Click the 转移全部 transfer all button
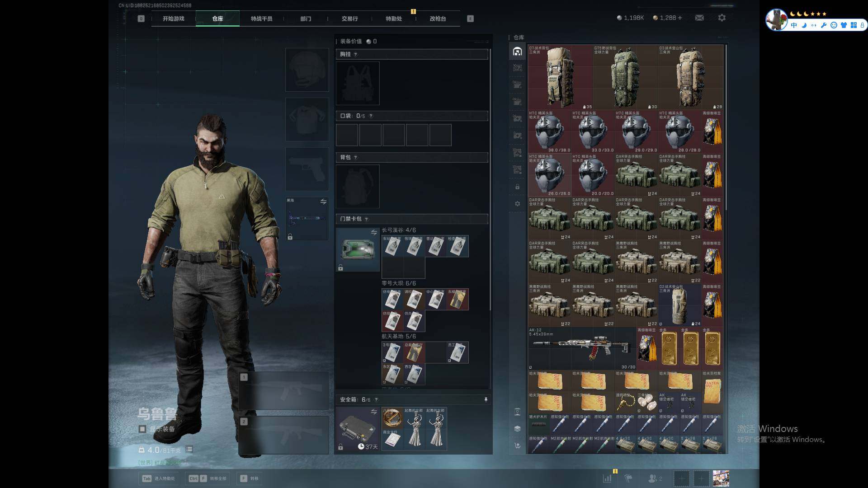The height and width of the screenshot is (488, 868). point(208,478)
